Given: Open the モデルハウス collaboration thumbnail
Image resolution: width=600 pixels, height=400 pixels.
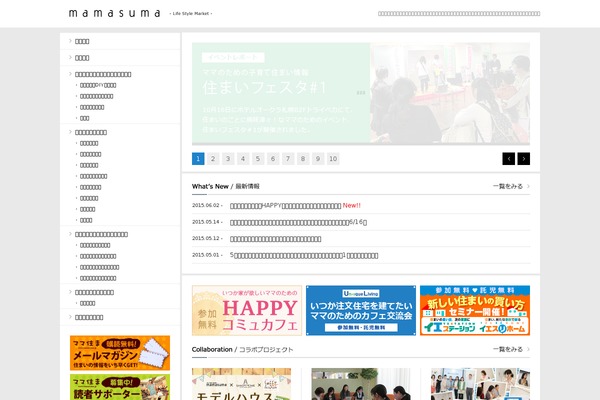Looking at the screenshot, I should (x=241, y=384).
